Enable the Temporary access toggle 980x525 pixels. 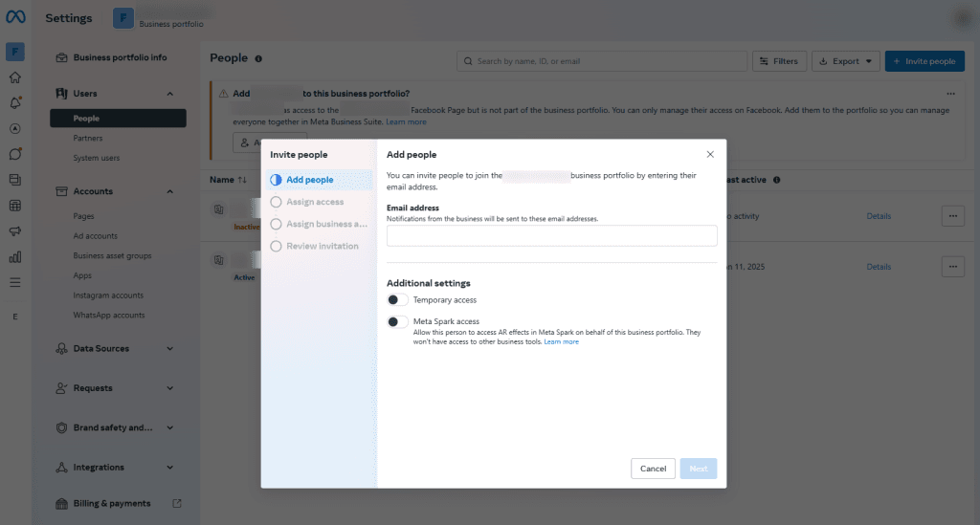397,300
